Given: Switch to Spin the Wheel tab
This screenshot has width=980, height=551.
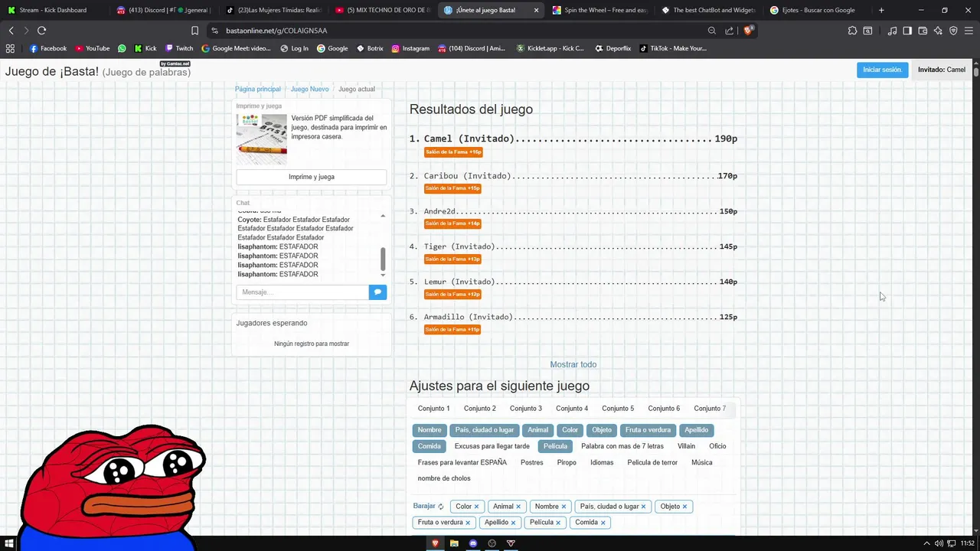Looking at the screenshot, I should tap(599, 10).
